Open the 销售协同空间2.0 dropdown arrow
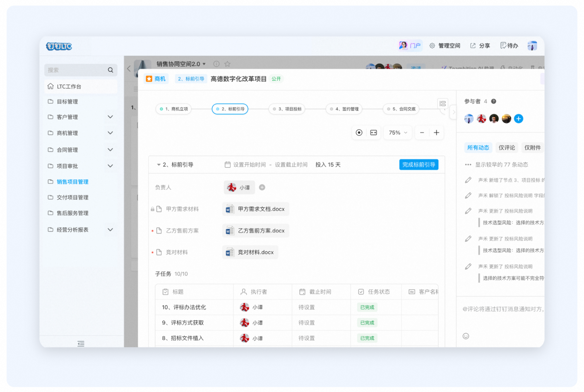Screen dimensions: 584x392 click(204, 64)
